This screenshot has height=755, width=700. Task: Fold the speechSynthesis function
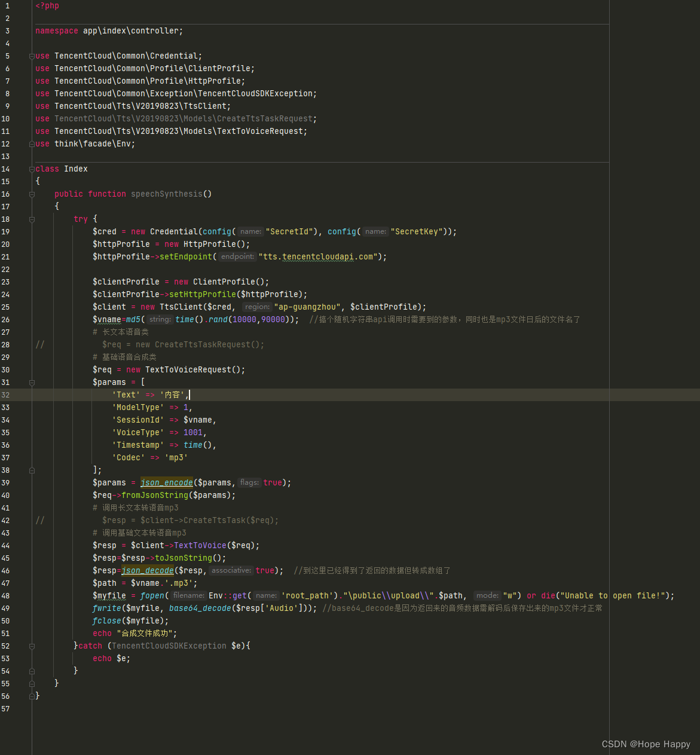(32, 194)
